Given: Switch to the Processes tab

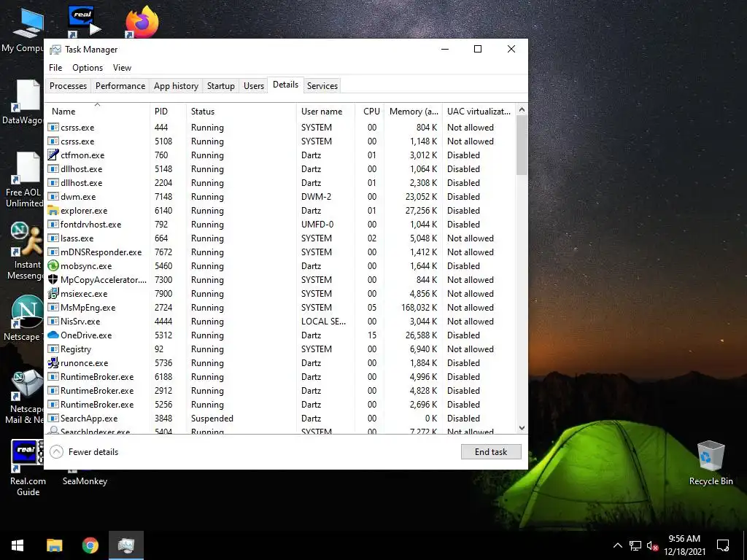Looking at the screenshot, I should click(68, 86).
